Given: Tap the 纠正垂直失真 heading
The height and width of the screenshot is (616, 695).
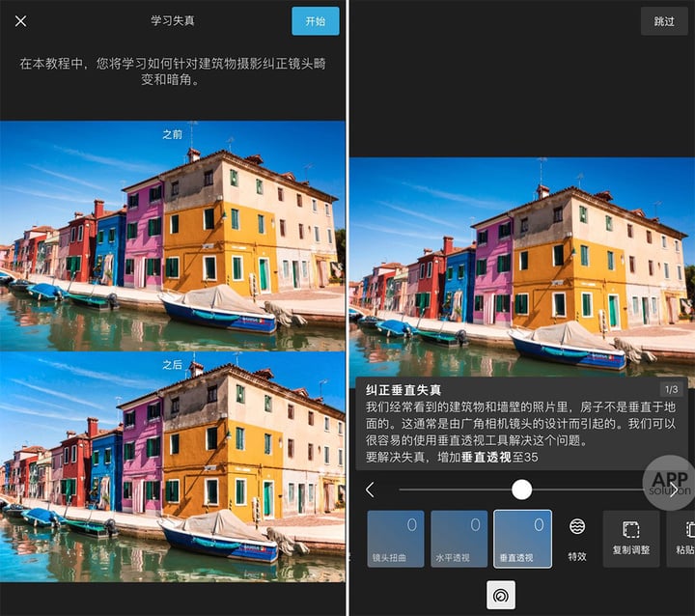Looking at the screenshot, I should tap(403, 390).
